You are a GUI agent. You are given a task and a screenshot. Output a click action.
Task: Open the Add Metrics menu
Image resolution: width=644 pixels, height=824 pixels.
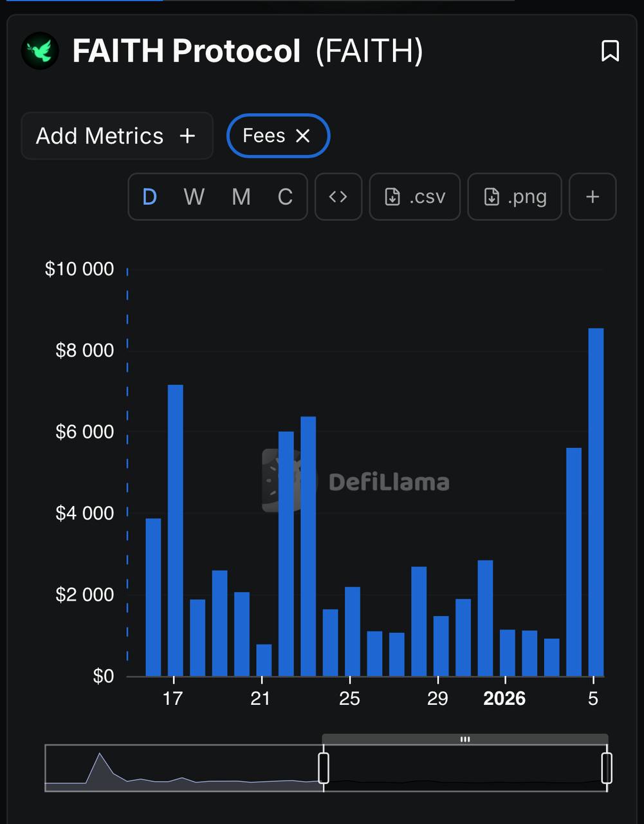point(117,136)
